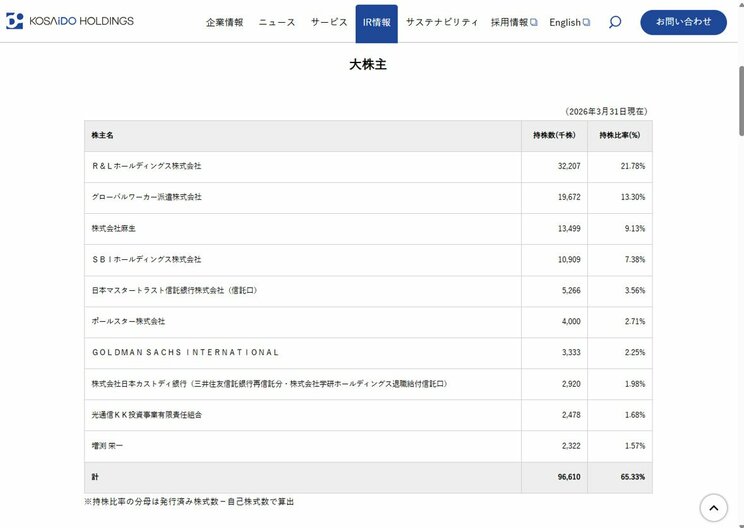Select the GOLDMAN SACHS INTERNATIONAL name

[x=185, y=352]
